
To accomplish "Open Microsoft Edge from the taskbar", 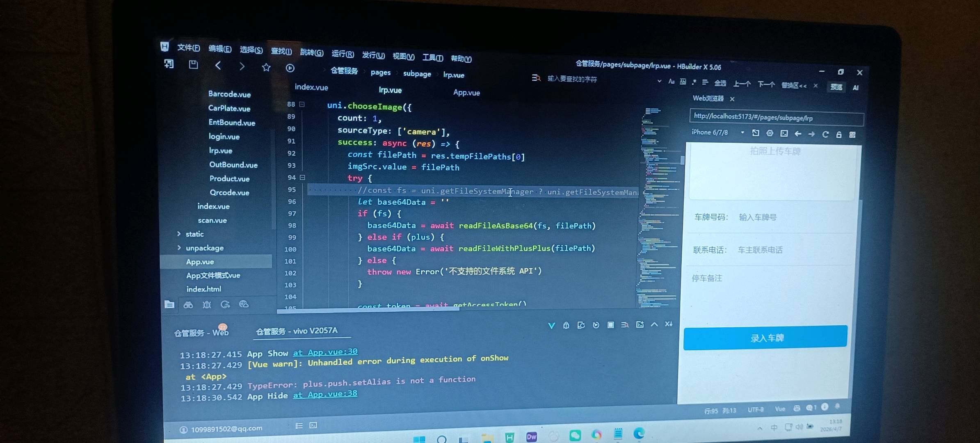I will click(x=639, y=434).
